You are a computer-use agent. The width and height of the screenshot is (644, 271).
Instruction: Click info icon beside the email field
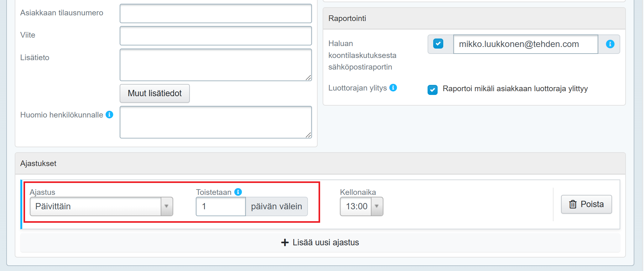(610, 44)
